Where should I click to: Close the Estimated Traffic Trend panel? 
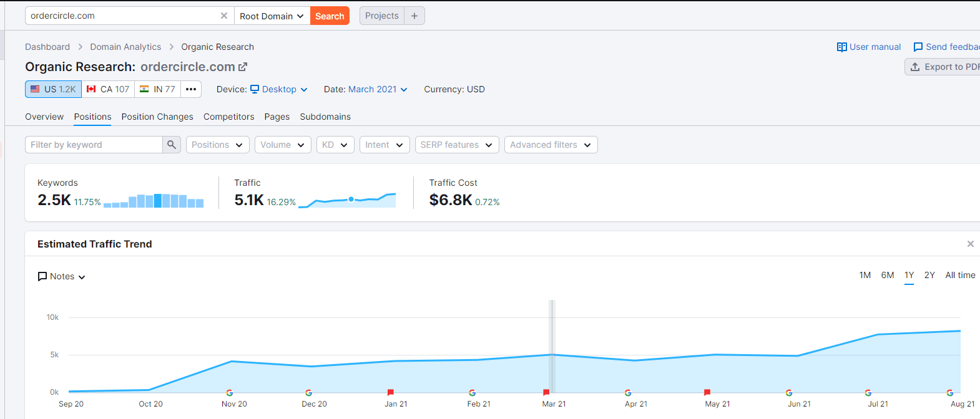coord(971,244)
